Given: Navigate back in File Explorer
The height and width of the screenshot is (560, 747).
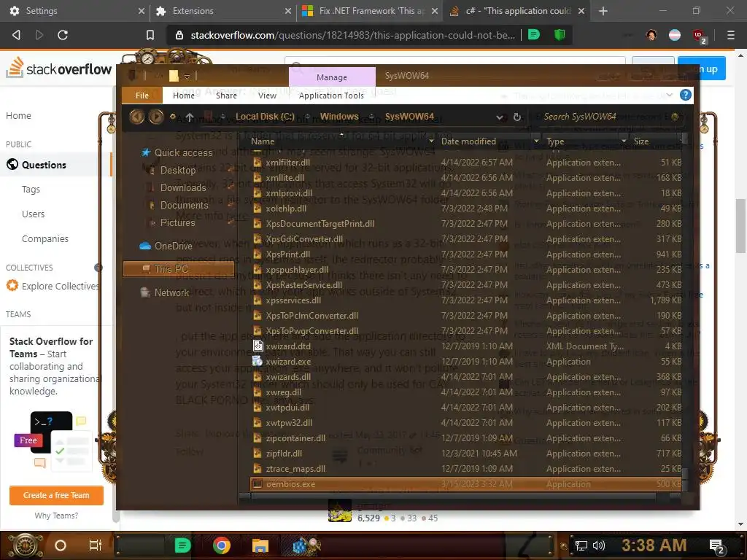Looking at the screenshot, I should click(x=136, y=116).
